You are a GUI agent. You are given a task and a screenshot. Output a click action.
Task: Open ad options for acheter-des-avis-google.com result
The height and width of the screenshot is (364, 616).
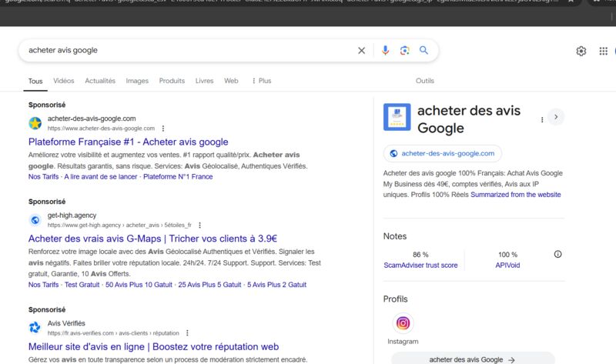point(163,129)
